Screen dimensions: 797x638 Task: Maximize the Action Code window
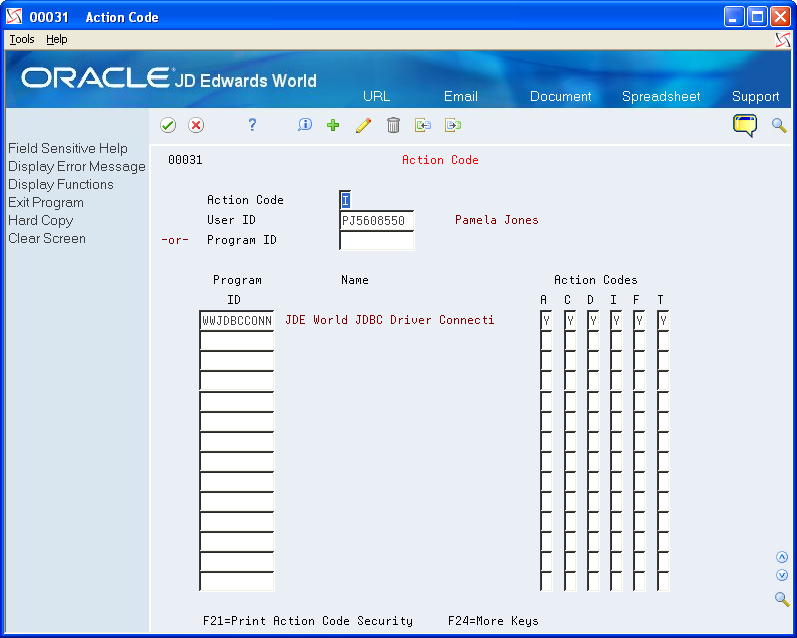[x=757, y=17]
